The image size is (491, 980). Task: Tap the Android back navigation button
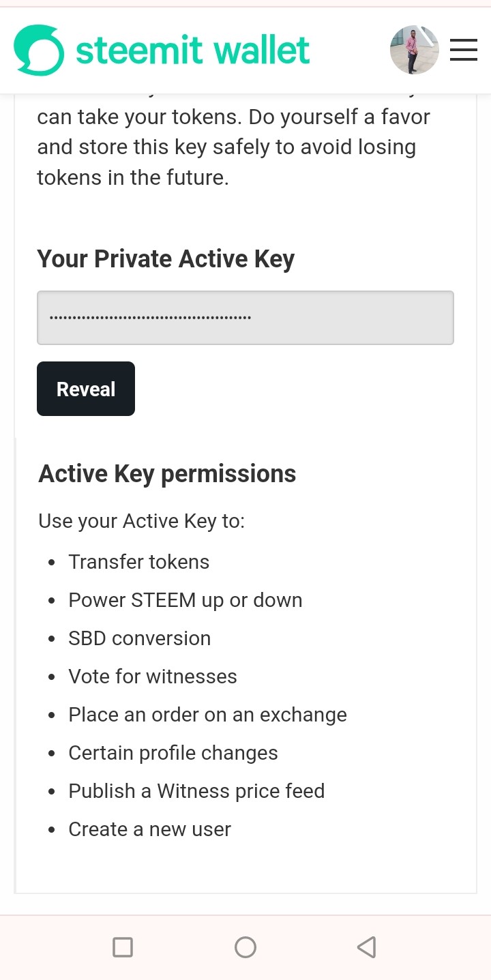(367, 947)
